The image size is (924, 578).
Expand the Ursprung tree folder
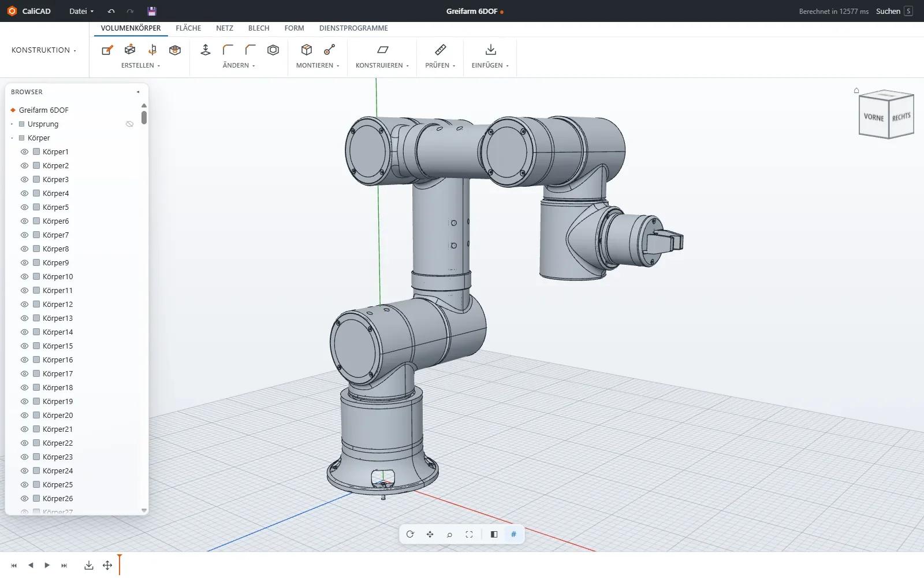[12, 124]
